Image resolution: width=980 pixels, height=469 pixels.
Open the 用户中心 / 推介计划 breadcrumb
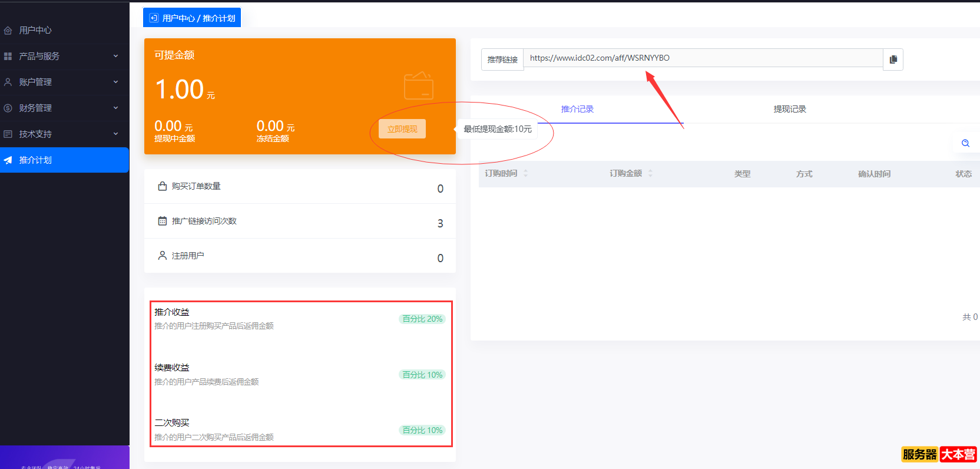click(198, 18)
